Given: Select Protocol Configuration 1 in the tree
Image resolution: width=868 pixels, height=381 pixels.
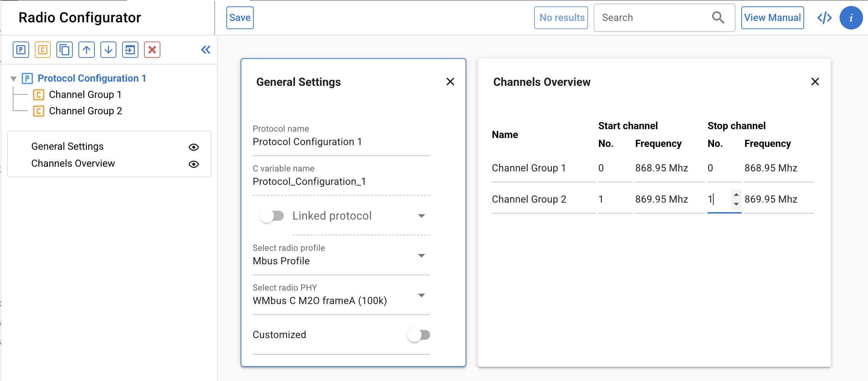Looking at the screenshot, I should pos(92,78).
